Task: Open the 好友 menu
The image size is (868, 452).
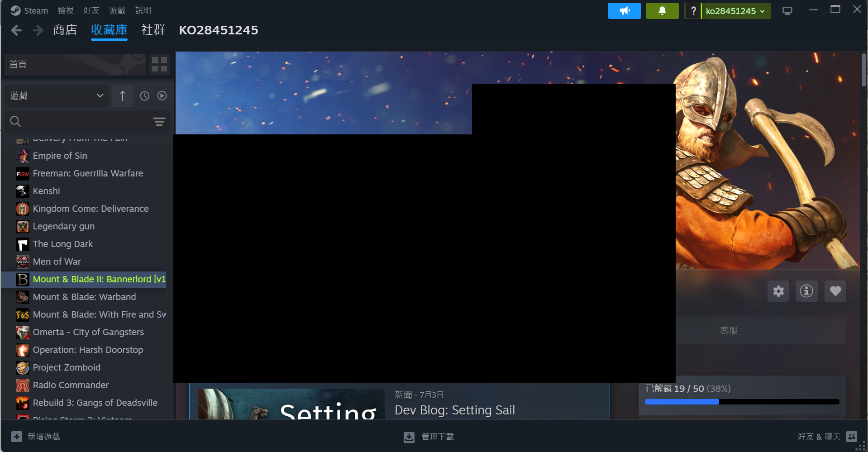Action: [x=91, y=10]
